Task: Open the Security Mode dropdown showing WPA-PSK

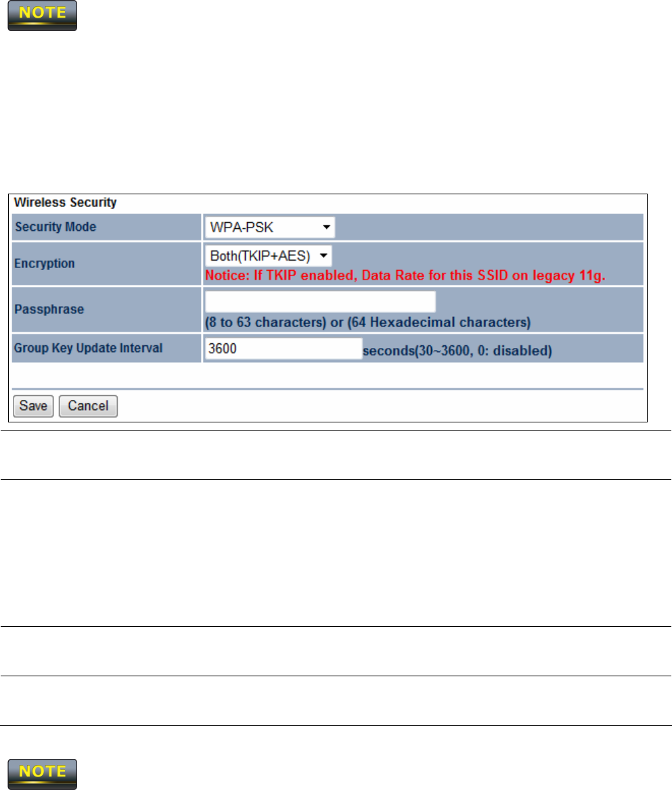Action: [269, 227]
